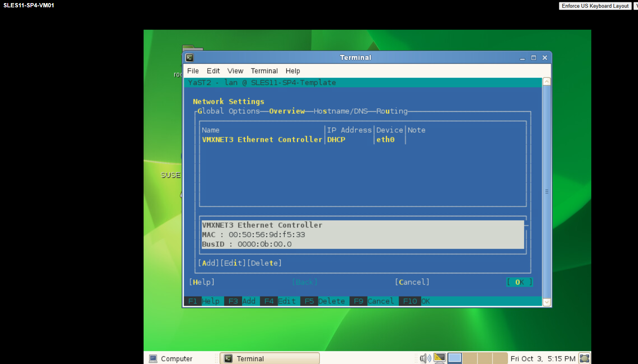Switch to the Hostname/DNS tab

click(x=340, y=111)
